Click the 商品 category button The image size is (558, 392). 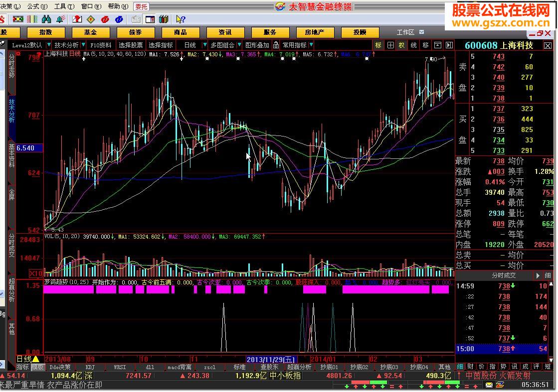(180, 32)
